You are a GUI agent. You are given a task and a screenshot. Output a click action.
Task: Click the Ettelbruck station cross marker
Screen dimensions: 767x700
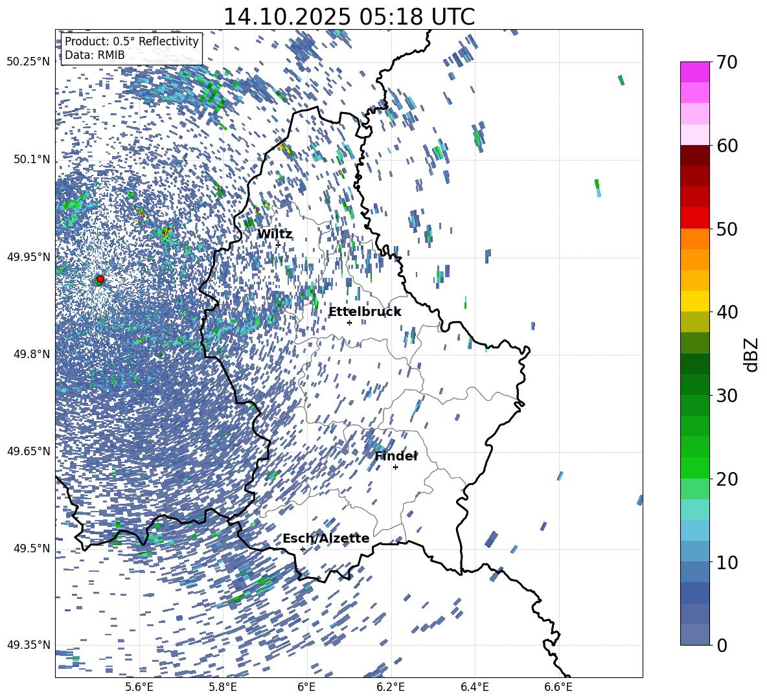click(x=349, y=322)
